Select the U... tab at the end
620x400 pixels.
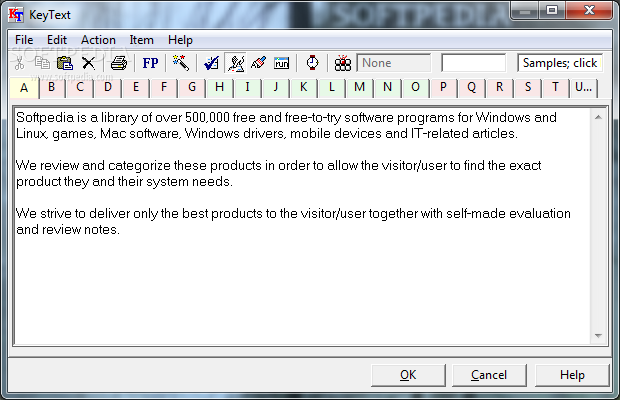click(x=584, y=87)
